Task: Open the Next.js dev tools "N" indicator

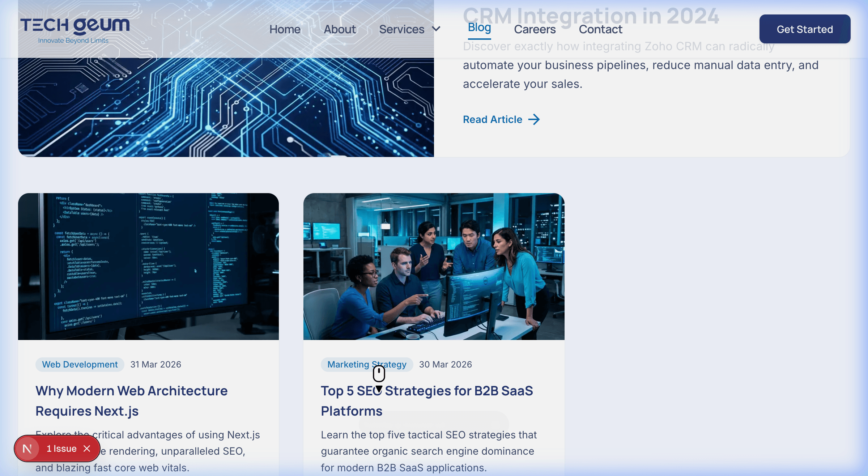Action: 27,449
